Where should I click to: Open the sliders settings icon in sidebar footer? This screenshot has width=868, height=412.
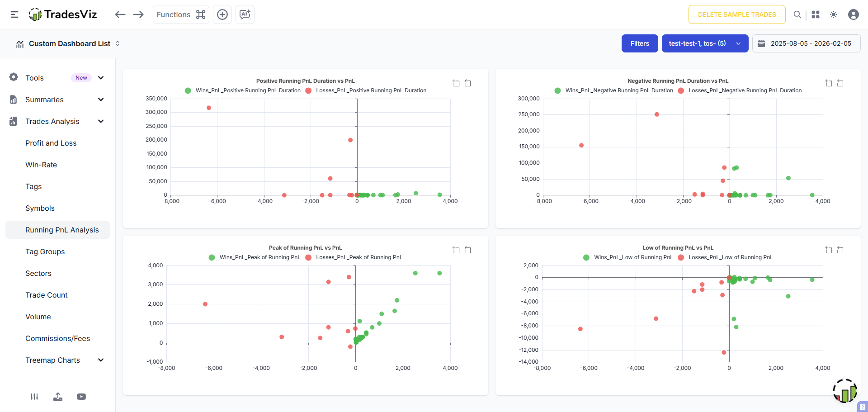(34, 397)
